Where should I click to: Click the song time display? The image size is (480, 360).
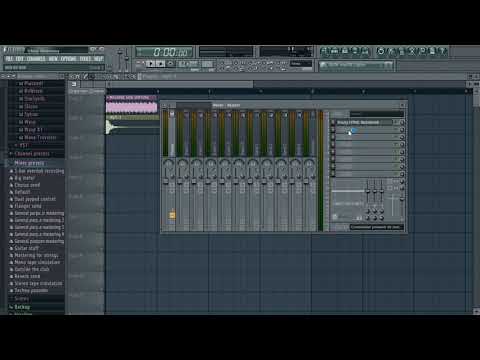[165, 52]
